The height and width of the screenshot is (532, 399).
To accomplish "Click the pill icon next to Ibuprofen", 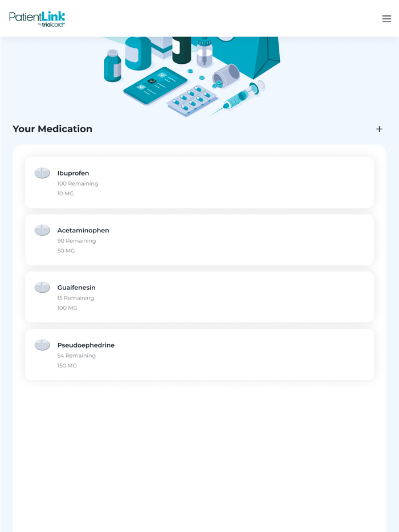I will [42, 173].
